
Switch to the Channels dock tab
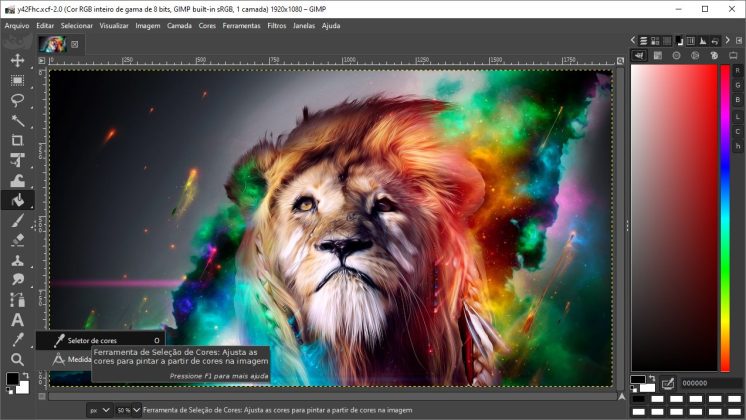pos(655,41)
